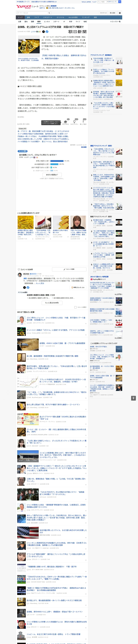This screenshot has height=644, width=138.
Task: Click 渡辺浩志 commenter avatar
Action: pyautogui.click(x=20, y=275)
